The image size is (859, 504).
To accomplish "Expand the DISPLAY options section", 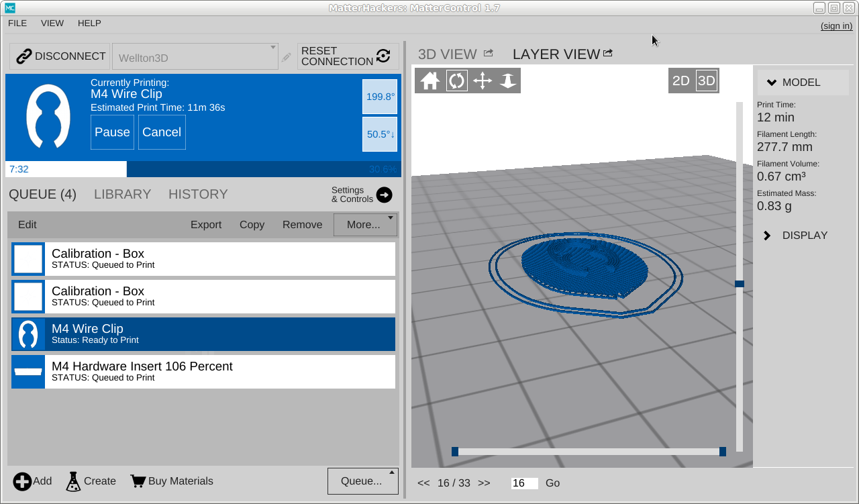I will click(x=768, y=236).
